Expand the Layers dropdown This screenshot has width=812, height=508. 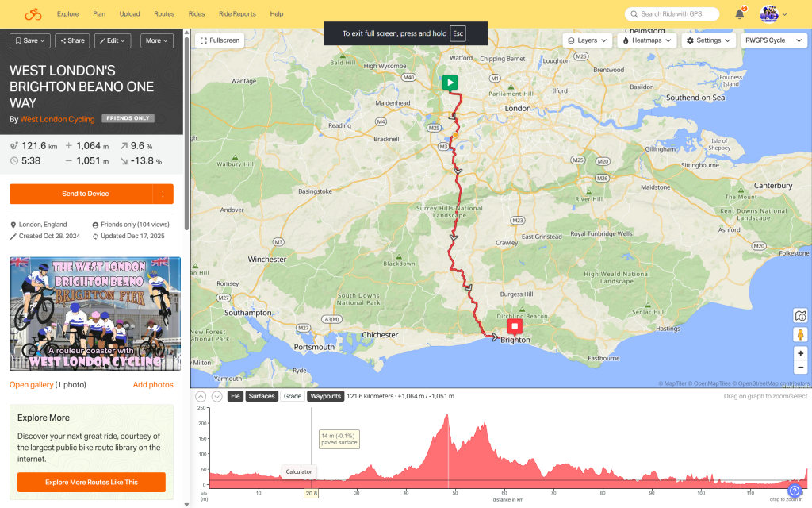click(x=588, y=40)
